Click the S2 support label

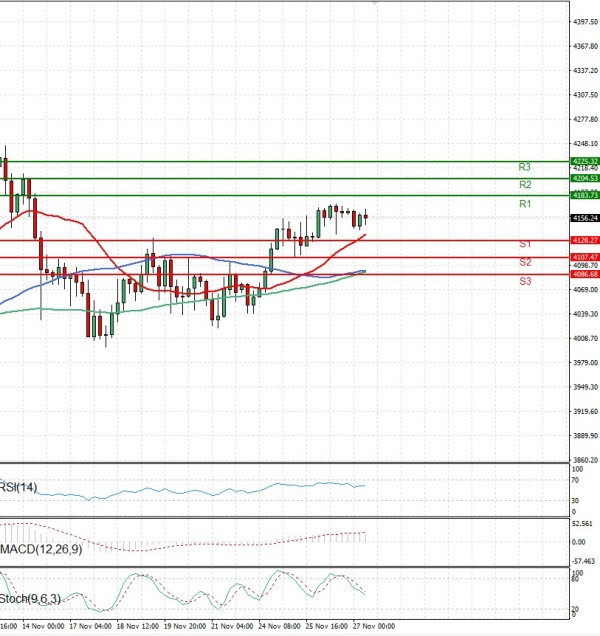pos(524,262)
